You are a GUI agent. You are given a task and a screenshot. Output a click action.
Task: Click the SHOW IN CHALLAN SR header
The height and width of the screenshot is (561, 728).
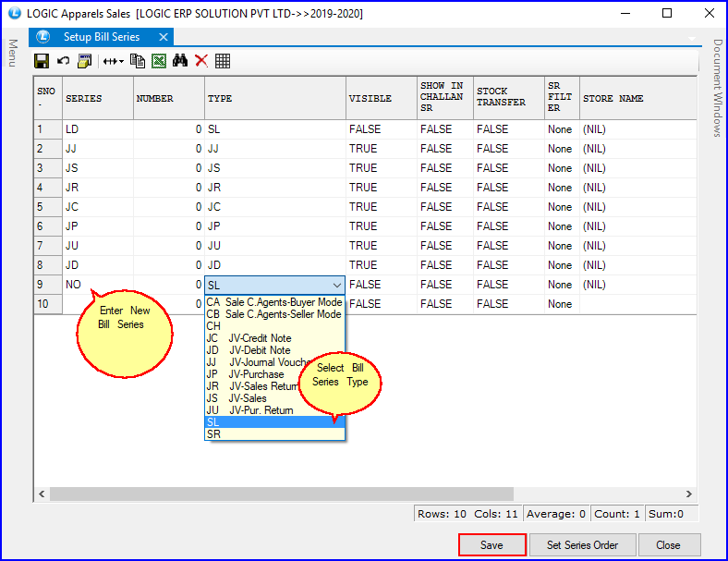444,97
